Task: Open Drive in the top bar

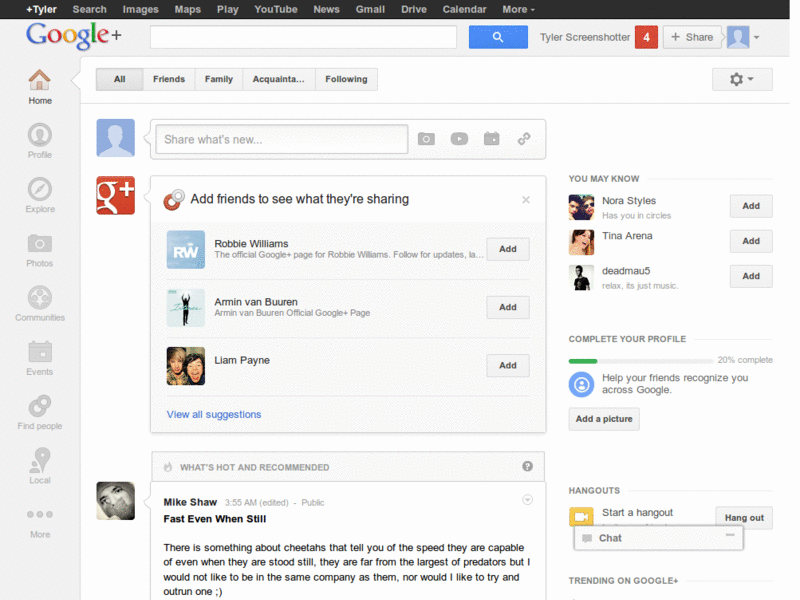Action: (x=414, y=9)
